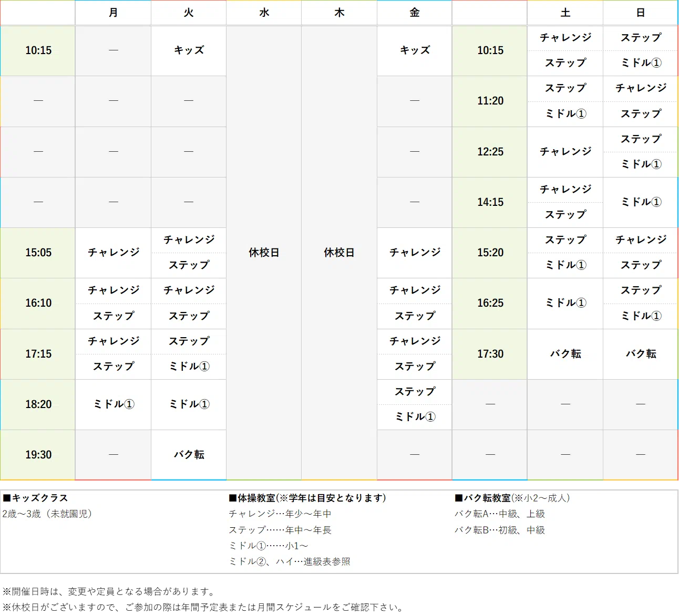Select the Saturday 12:25 チャレンジ cell
This screenshot has width=679, height=616.
(x=565, y=152)
